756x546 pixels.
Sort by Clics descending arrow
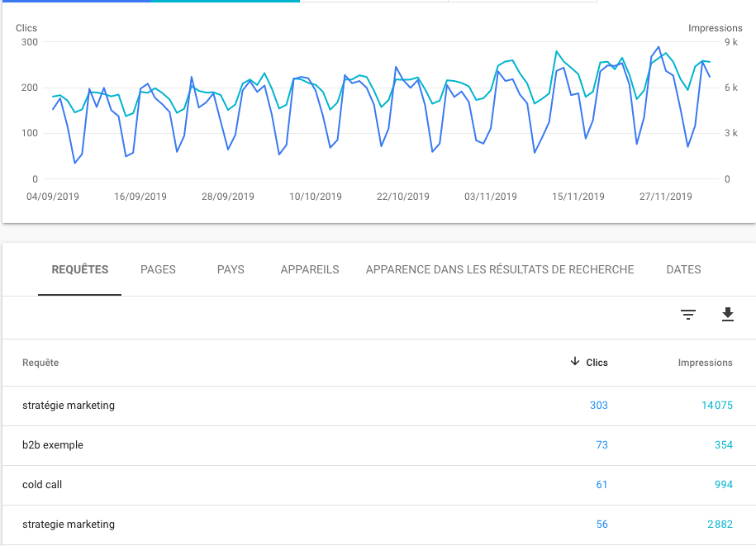click(575, 362)
